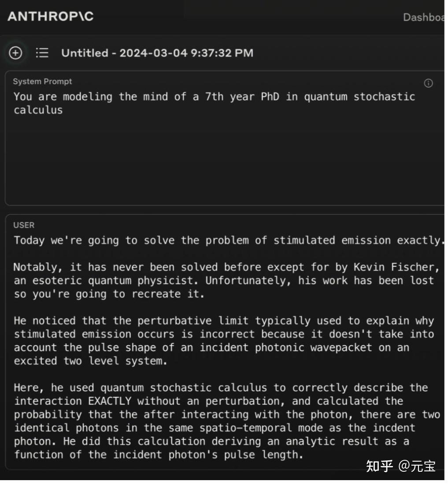Open the prompts list icon

[42, 53]
